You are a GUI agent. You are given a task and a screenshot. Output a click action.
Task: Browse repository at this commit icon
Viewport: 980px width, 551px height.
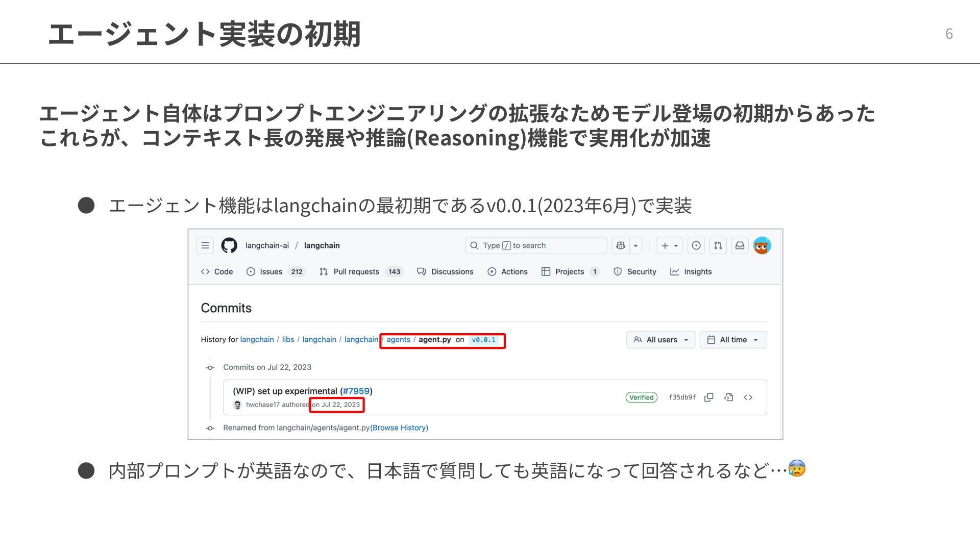point(748,397)
